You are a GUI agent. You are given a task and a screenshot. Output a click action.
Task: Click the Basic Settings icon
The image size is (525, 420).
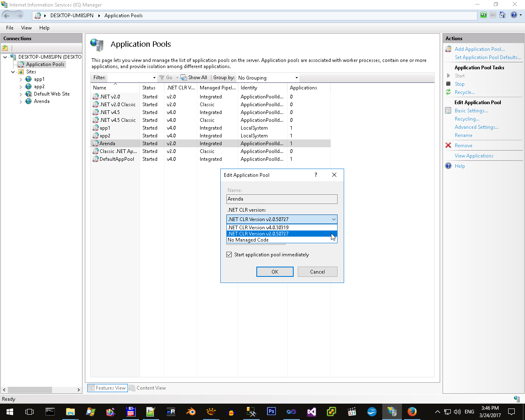coord(448,111)
